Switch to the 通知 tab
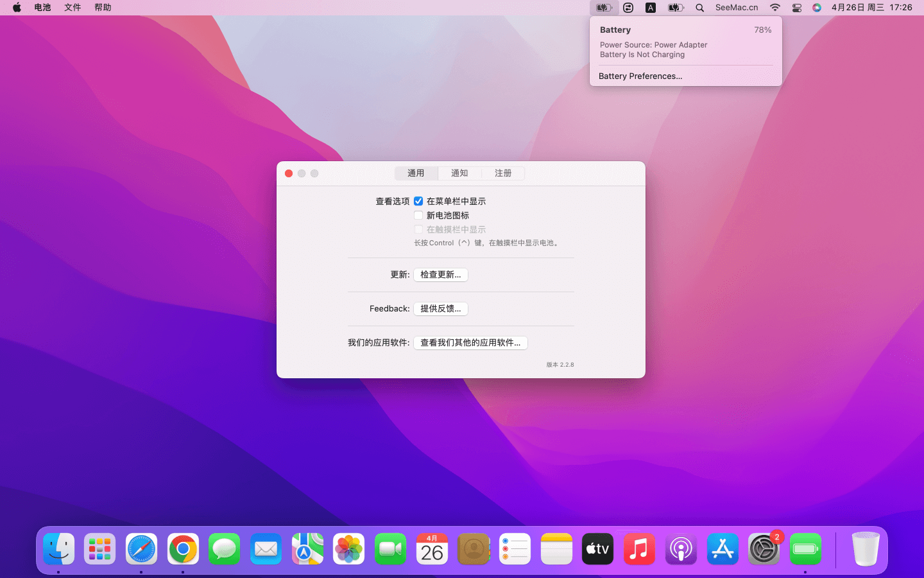 coord(459,173)
